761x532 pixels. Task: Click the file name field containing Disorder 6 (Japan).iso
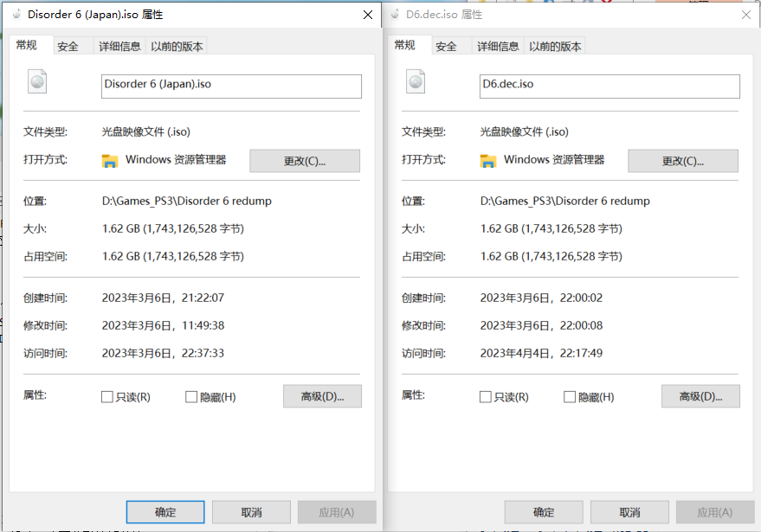[231, 87]
